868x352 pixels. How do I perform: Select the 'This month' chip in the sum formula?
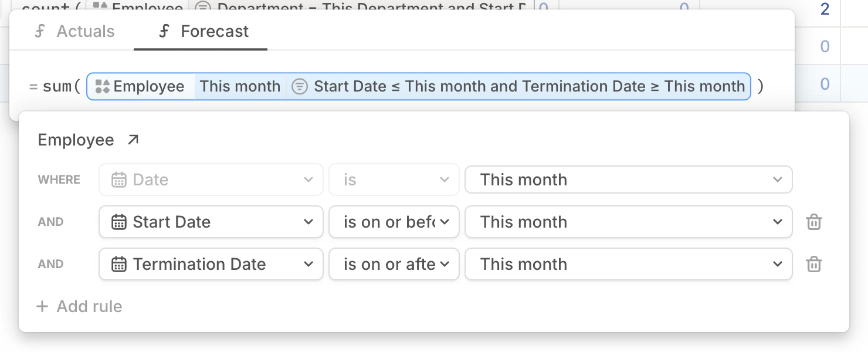click(x=240, y=86)
